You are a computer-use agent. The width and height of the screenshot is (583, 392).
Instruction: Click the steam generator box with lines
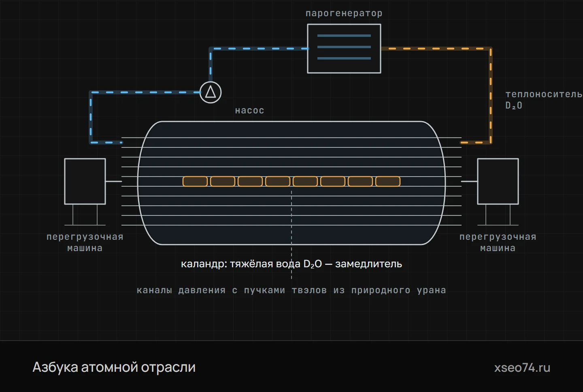coord(344,49)
